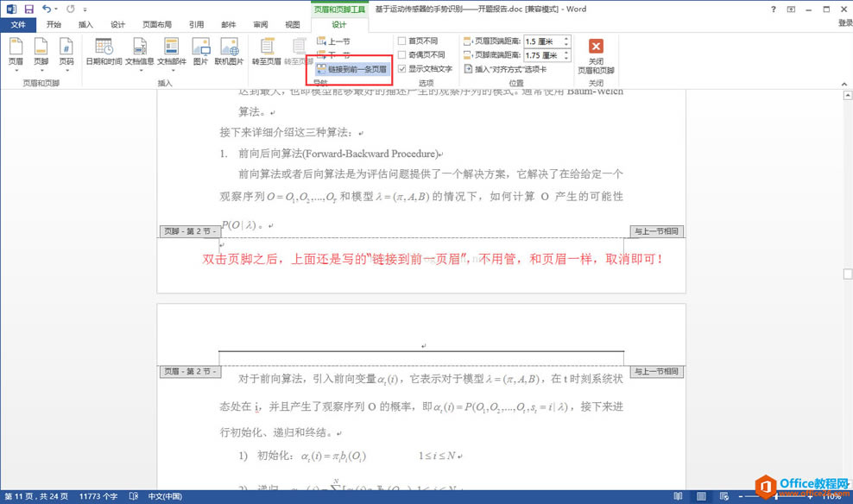Viewport: 853px width, 504px height.
Task: Open Ribbon Display Options icon
Action: coord(791,9)
